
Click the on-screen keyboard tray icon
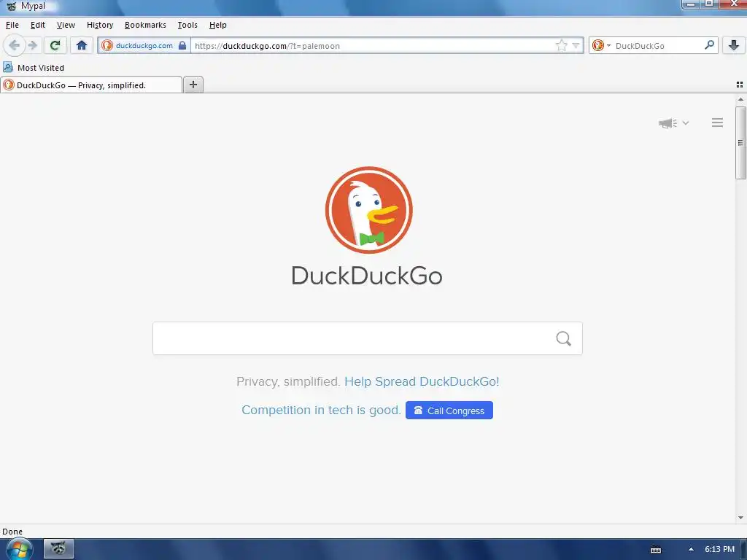coord(656,550)
